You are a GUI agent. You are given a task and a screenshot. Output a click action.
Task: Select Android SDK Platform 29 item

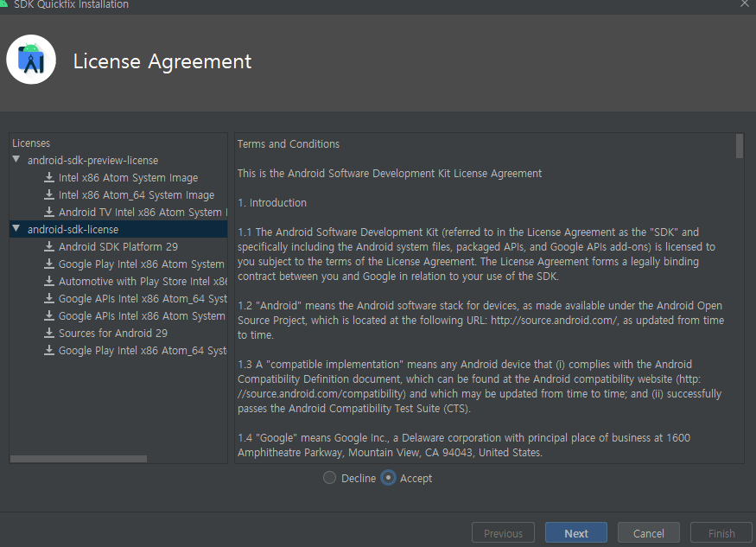[x=118, y=246]
